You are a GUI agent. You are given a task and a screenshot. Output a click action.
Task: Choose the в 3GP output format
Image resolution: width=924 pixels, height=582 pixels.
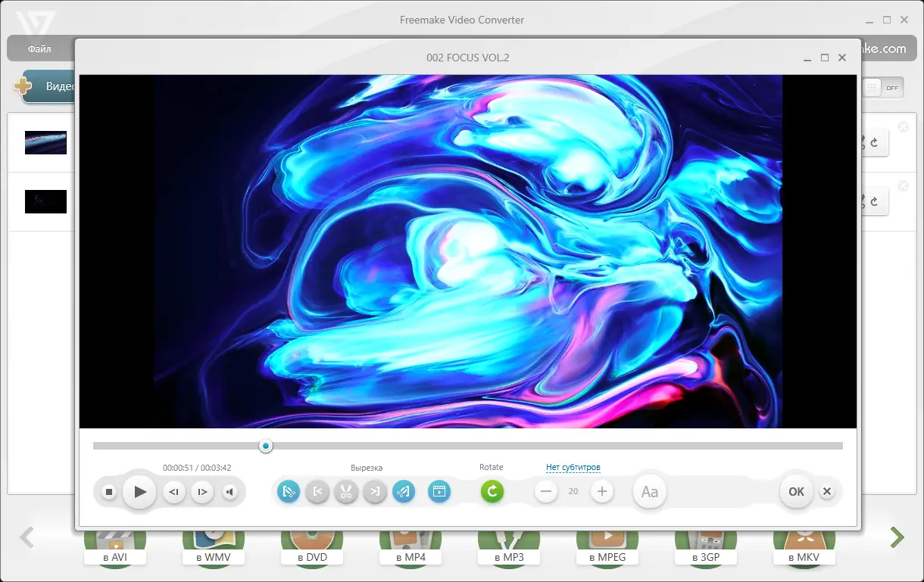click(x=706, y=549)
